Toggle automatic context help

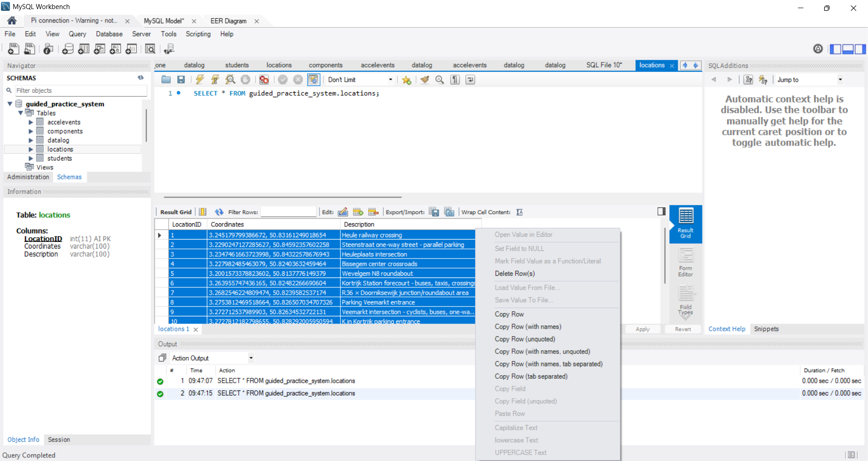(x=763, y=80)
